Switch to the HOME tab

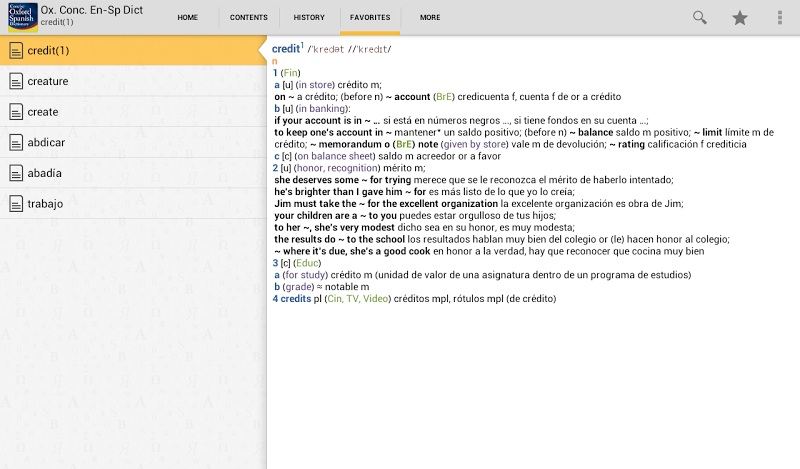tap(187, 18)
